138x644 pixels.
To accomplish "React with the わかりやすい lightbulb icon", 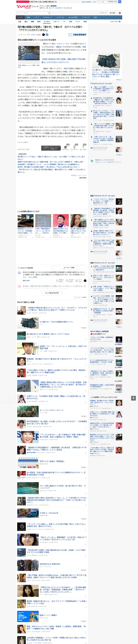I will pyautogui.click(x=74, y=147).
